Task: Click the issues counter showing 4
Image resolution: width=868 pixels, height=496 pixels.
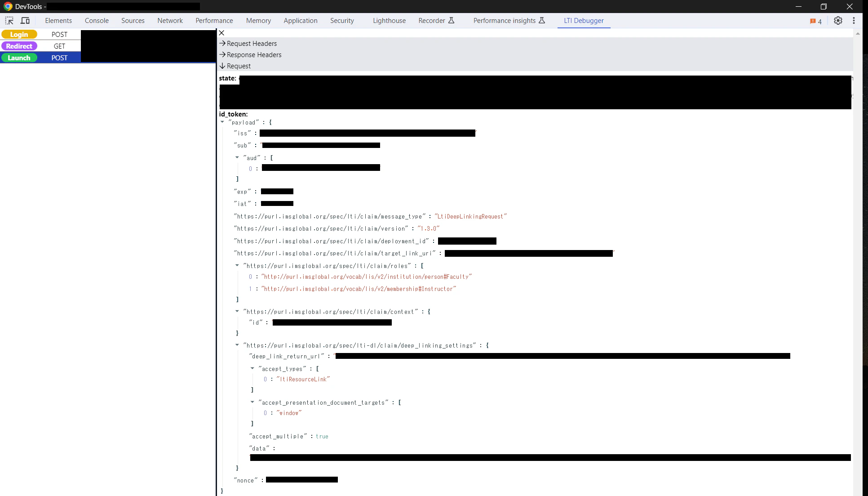Action: pyautogui.click(x=816, y=21)
